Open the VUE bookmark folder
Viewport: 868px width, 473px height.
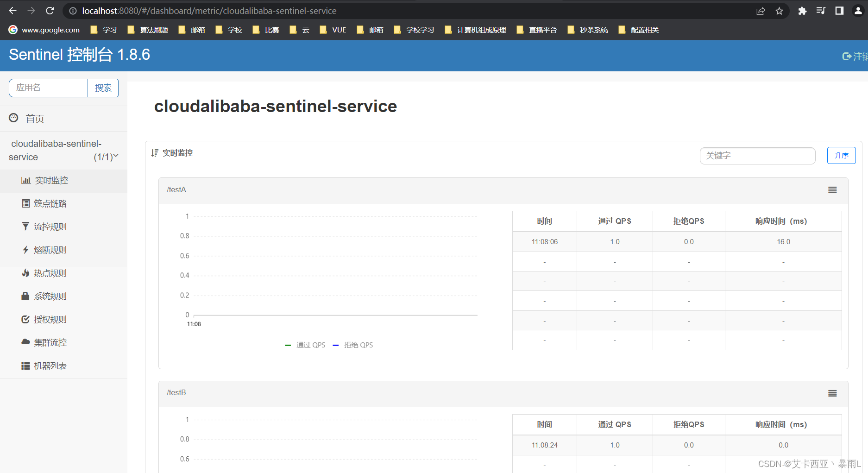(333, 30)
